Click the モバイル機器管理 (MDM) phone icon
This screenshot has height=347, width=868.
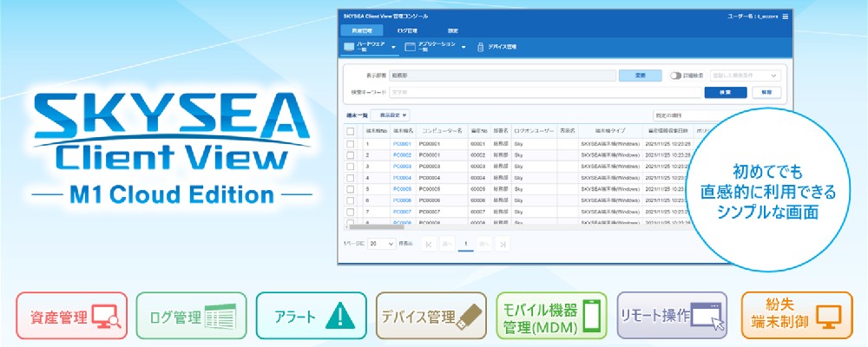tap(593, 316)
